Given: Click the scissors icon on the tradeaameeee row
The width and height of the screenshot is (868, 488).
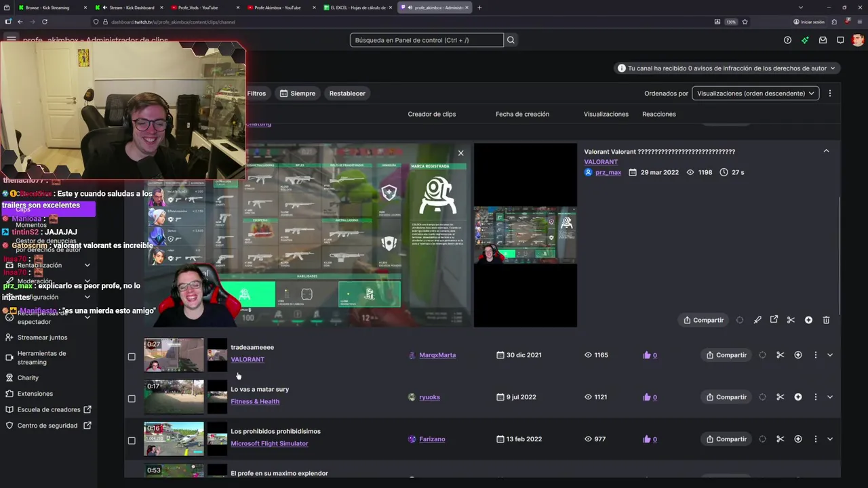Looking at the screenshot, I should [x=780, y=355].
